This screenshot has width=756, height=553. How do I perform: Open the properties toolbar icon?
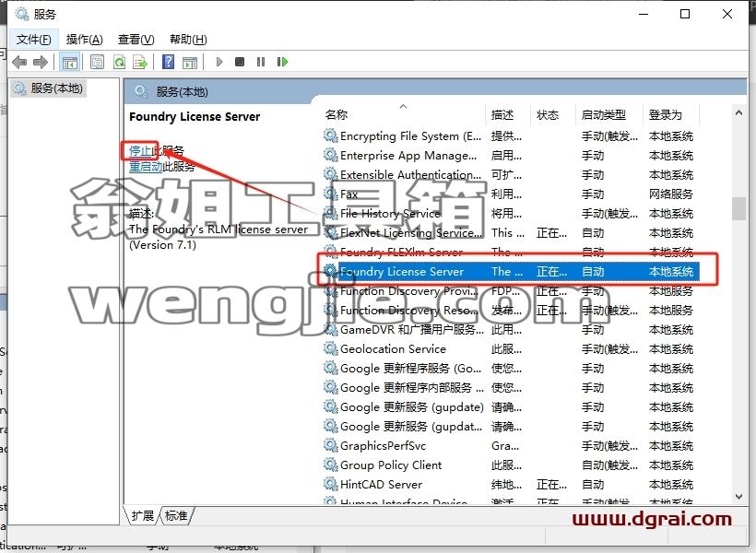pyautogui.click(x=97, y=62)
